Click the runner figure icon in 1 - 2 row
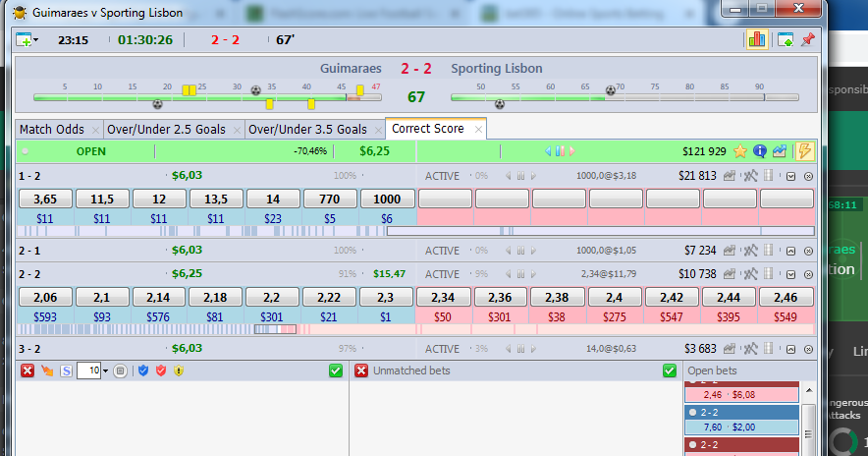This screenshot has width=868, height=456. [750, 176]
